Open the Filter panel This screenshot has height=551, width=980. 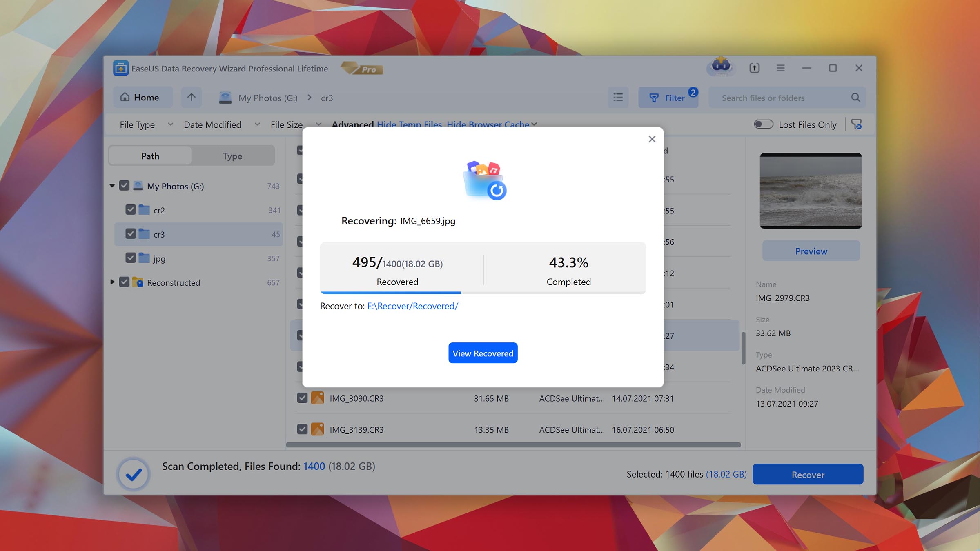[x=668, y=98]
